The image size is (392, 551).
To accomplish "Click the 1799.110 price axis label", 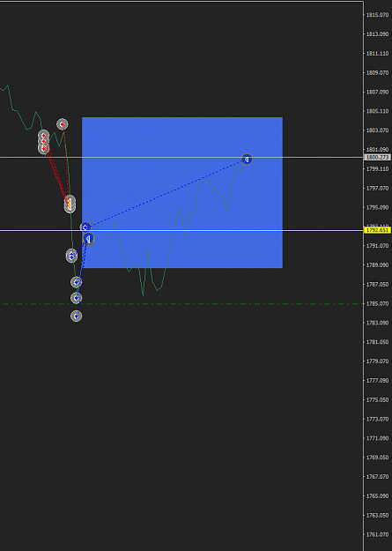I will coord(378,169).
